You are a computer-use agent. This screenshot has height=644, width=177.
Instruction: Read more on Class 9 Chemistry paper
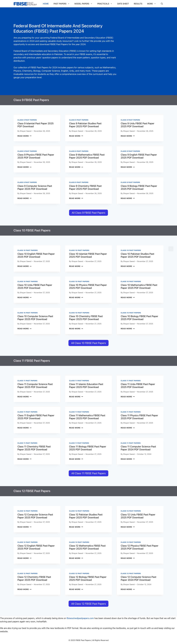76,198
